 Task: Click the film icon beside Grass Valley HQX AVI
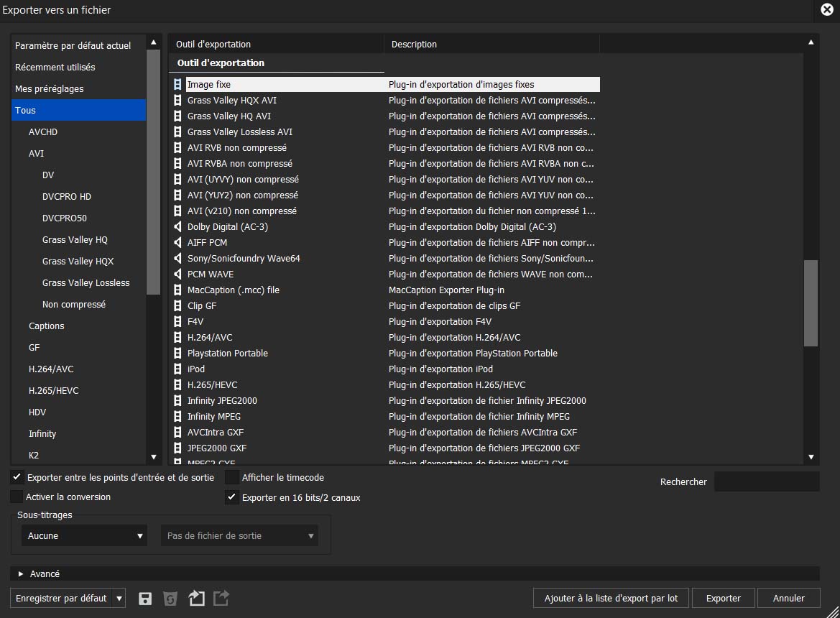[x=178, y=100]
